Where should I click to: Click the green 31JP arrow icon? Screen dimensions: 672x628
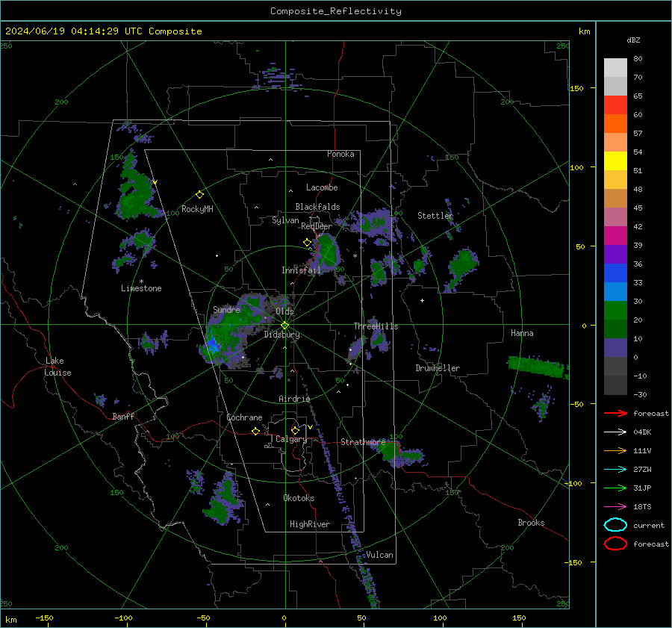(x=615, y=488)
